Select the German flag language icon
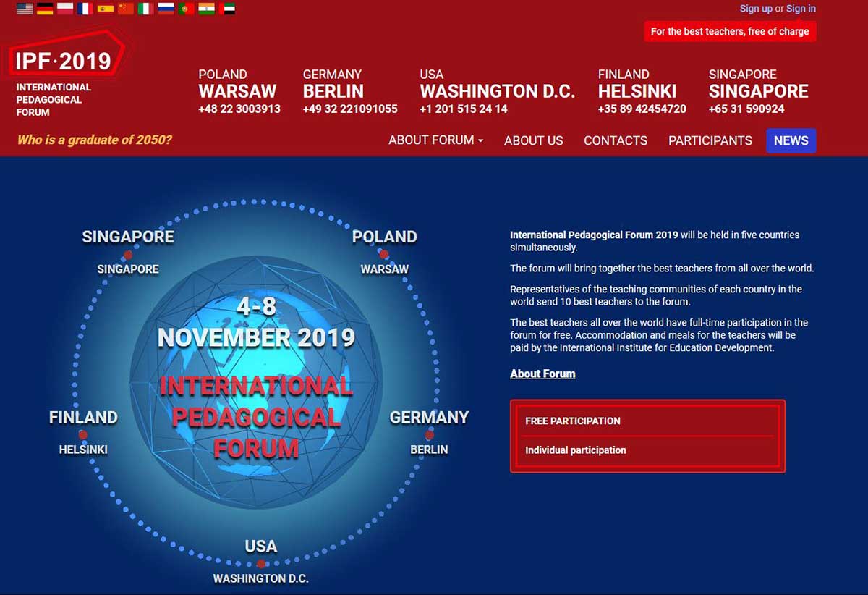 point(45,9)
